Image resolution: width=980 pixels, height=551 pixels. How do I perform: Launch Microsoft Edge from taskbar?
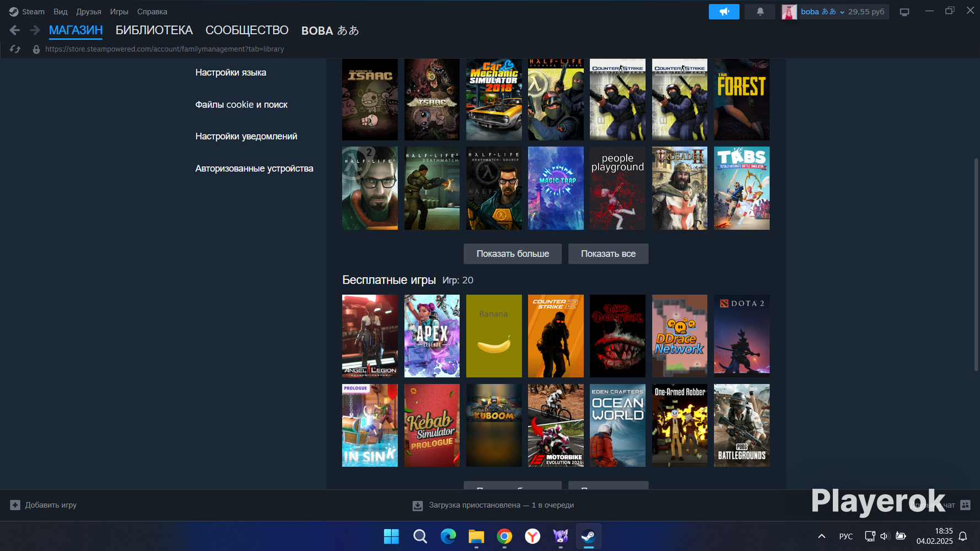click(448, 536)
